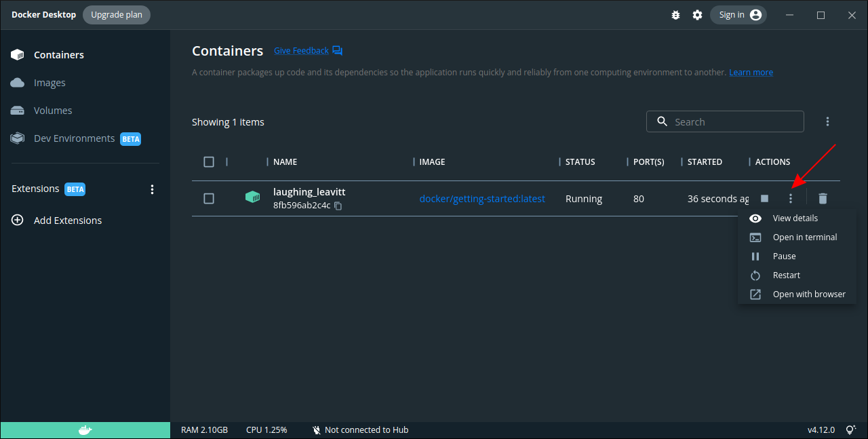Stop the laughing_leavitt container
Viewport: 868px width, 439px height.
[x=764, y=198]
